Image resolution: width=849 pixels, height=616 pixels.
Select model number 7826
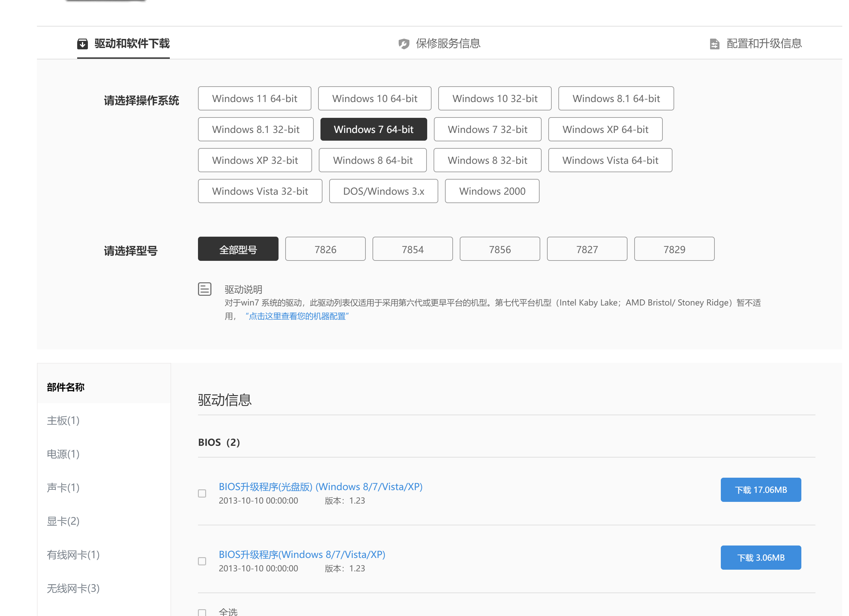click(325, 249)
